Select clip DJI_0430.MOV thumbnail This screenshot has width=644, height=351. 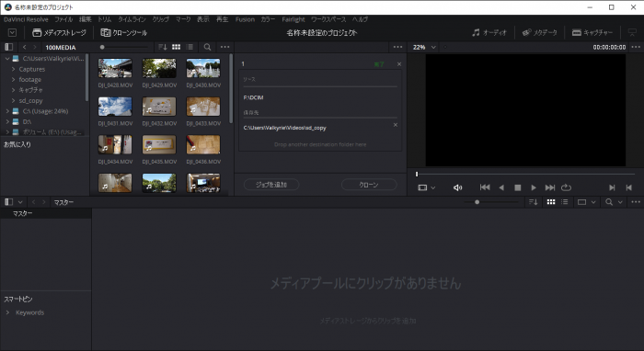[x=203, y=68]
